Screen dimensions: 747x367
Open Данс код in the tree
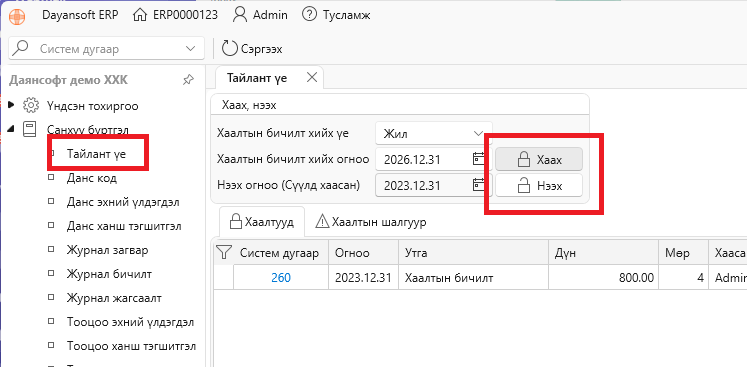[x=91, y=178]
